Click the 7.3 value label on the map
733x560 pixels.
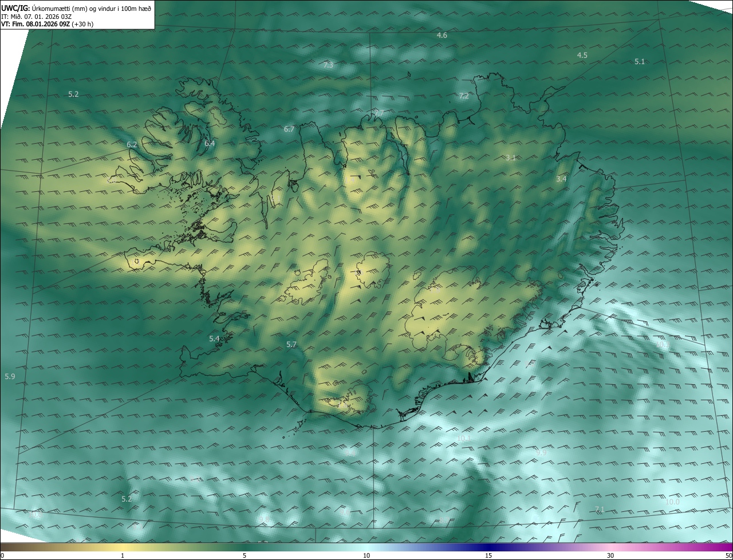coord(328,65)
